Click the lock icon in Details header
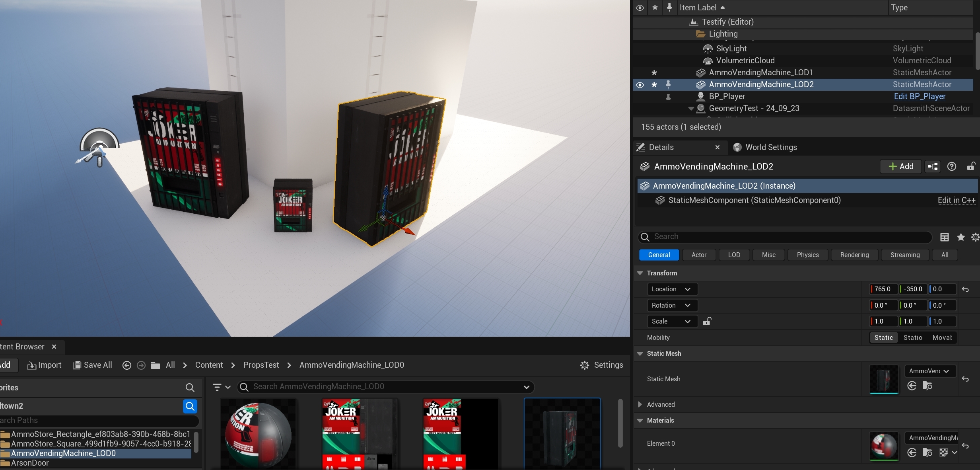This screenshot has width=980, height=470. 971,166
